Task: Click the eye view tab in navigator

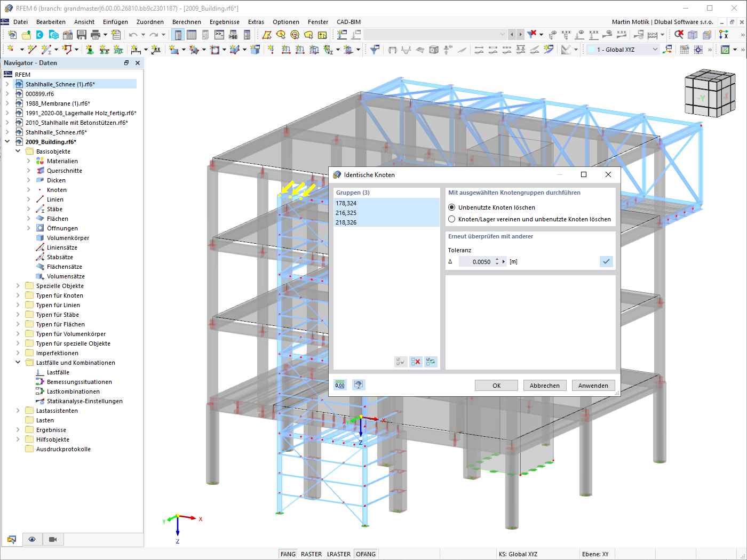Action: tap(32, 539)
